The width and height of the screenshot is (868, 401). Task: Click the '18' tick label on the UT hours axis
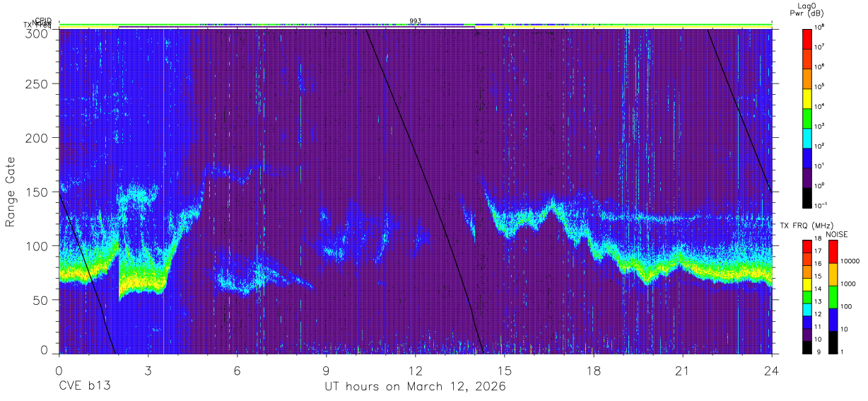pyautogui.click(x=594, y=371)
